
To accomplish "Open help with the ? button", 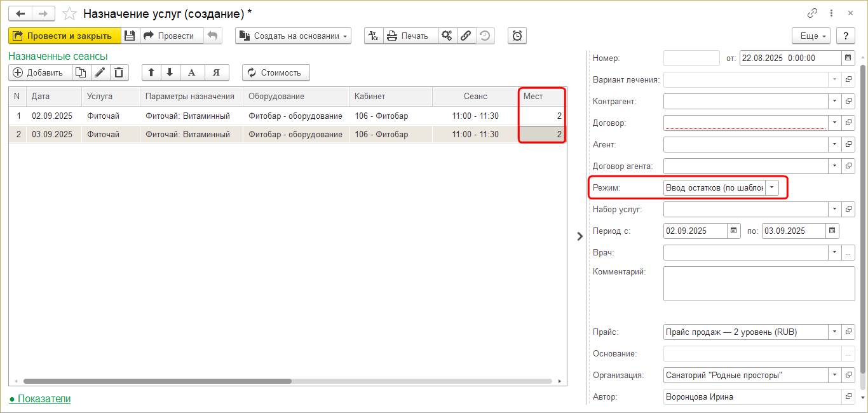I will pos(846,36).
